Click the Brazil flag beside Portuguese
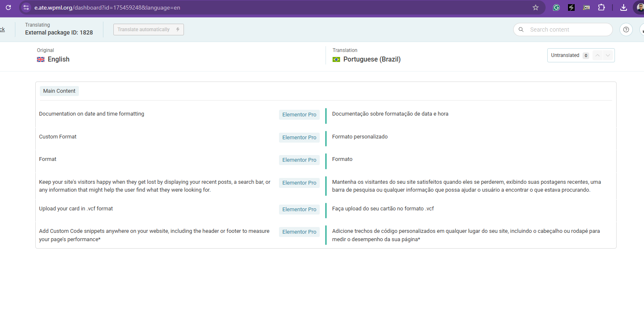The width and height of the screenshot is (644, 311). click(x=336, y=59)
